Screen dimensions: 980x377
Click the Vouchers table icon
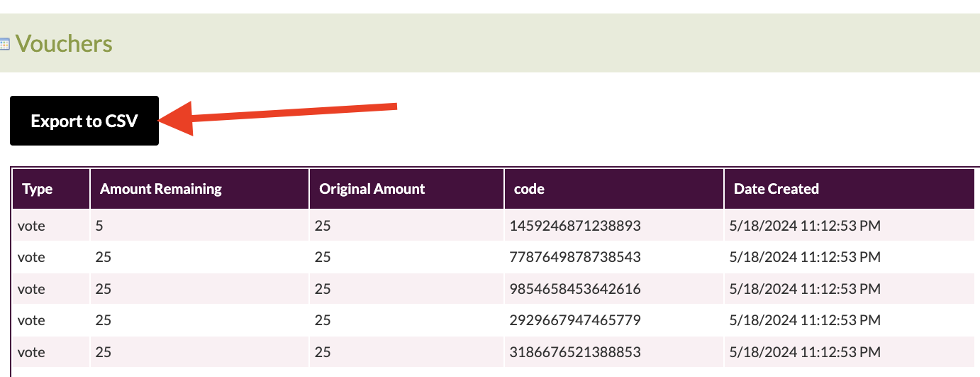tap(4, 44)
